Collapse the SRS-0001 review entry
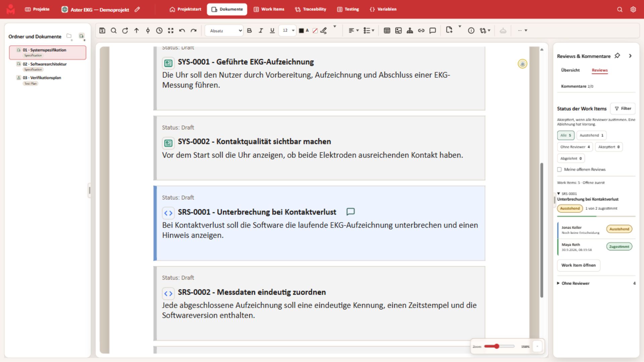This screenshot has width=644, height=362. click(x=558, y=193)
